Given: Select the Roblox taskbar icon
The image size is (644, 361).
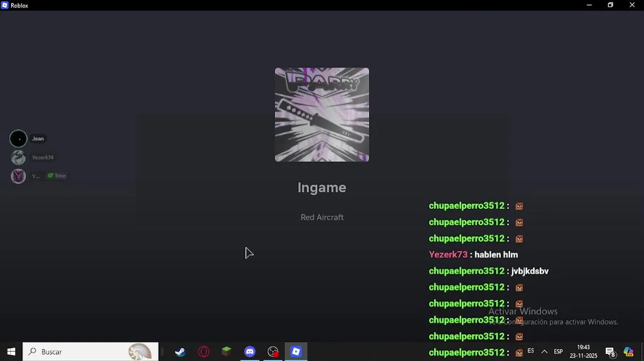Looking at the screenshot, I should pyautogui.click(x=296, y=352).
